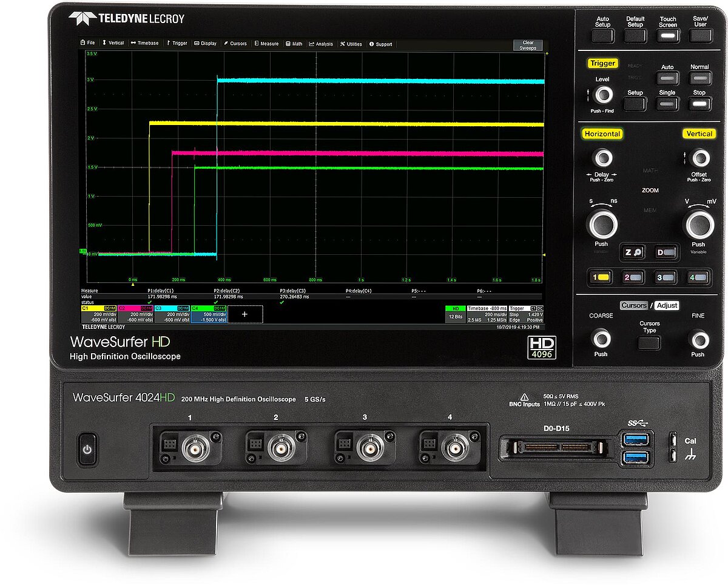Click the 270.26483 ms measurement value
The width and height of the screenshot is (728, 585).
click(294, 297)
